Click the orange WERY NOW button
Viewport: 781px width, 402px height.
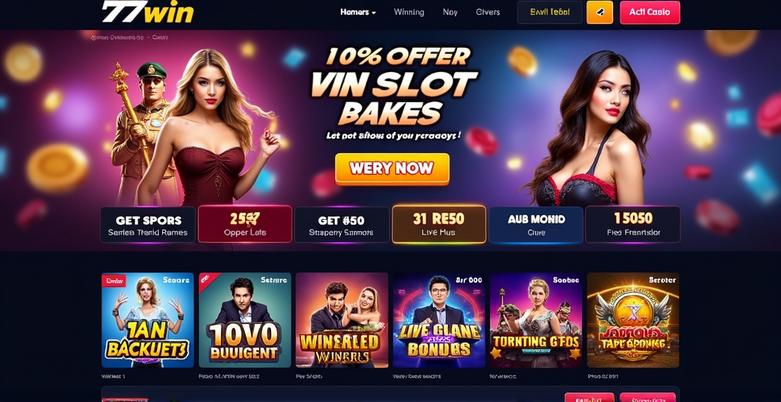point(392,169)
